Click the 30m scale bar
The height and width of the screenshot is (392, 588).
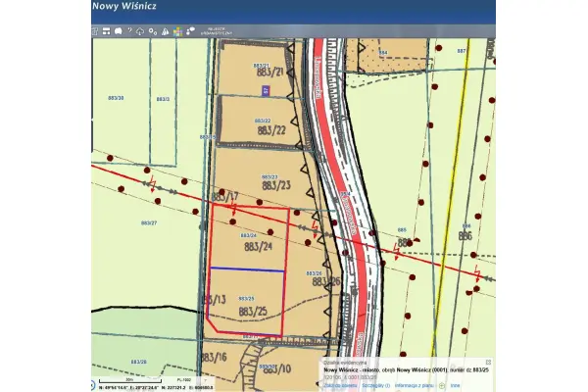point(129,381)
